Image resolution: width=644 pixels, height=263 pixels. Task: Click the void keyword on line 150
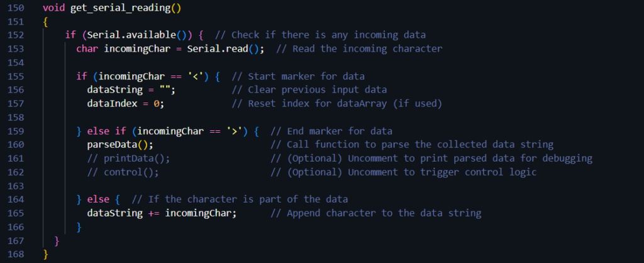pyautogui.click(x=53, y=8)
